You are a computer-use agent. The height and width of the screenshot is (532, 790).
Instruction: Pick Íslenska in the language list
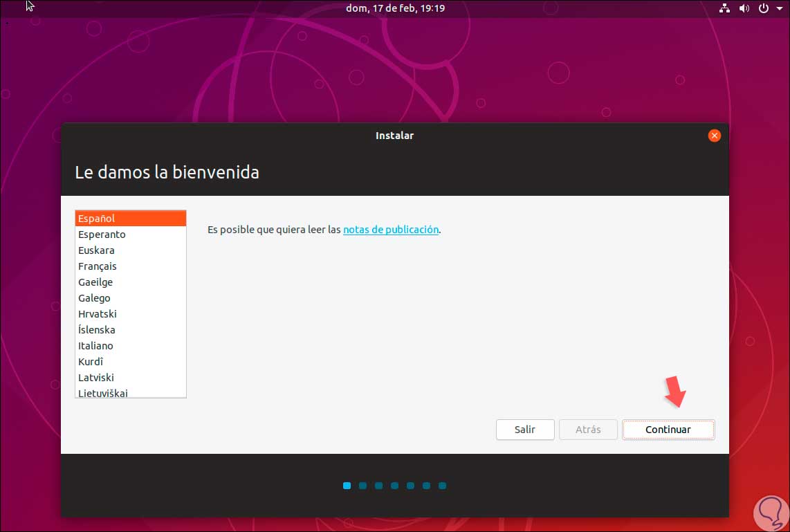click(x=131, y=330)
